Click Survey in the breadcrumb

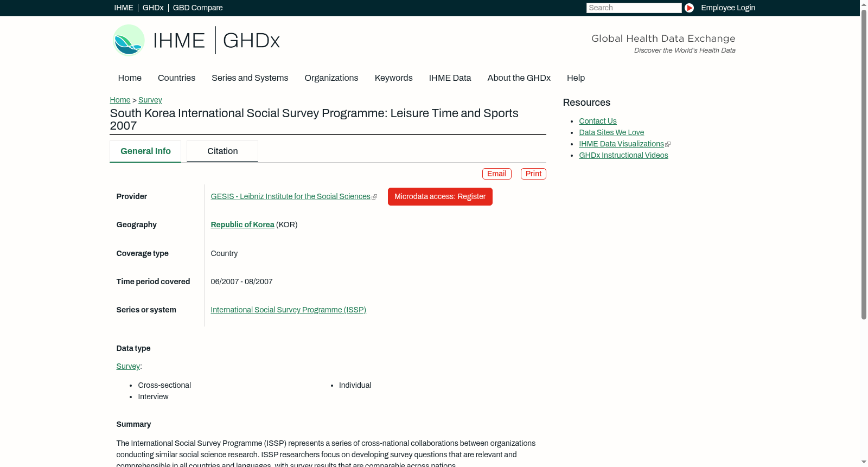[150, 100]
